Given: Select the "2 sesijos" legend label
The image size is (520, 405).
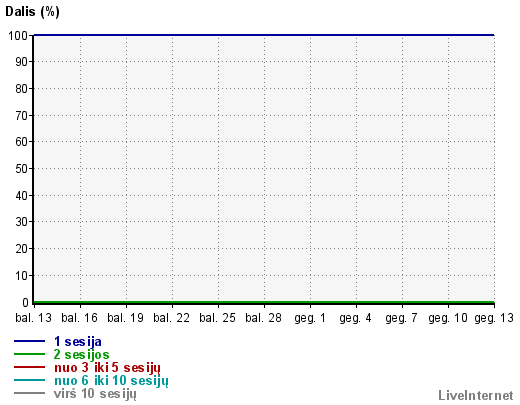Looking at the screenshot, I should click(82, 355).
